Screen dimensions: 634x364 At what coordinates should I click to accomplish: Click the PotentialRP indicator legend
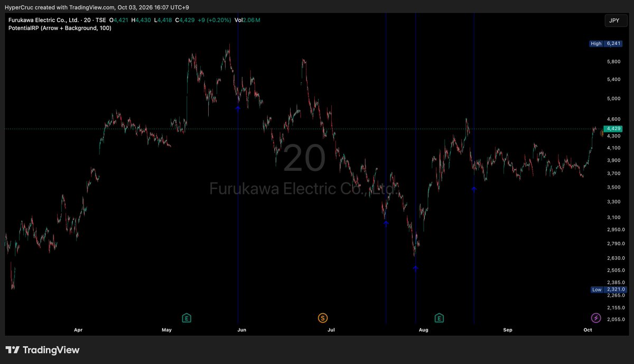click(x=60, y=28)
